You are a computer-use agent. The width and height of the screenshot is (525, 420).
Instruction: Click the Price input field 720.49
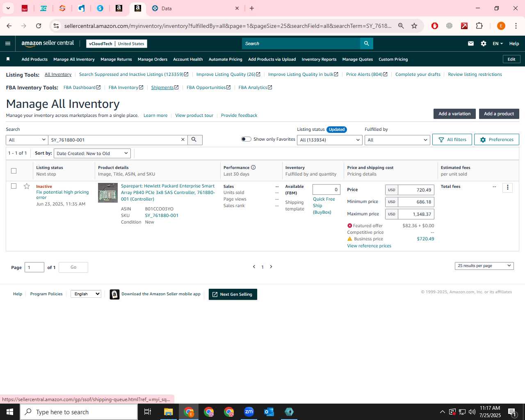pyautogui.click(x=416, y=190)
